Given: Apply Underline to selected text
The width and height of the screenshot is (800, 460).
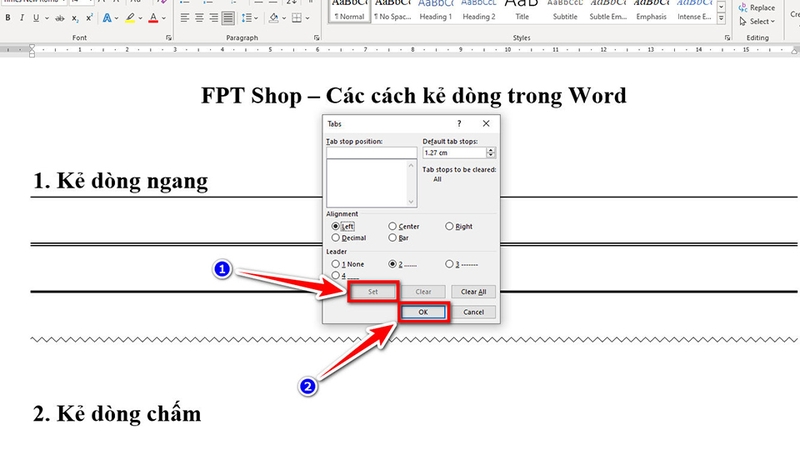Looking at the screenshot, I should pyautogui.click(x=36, y=18).
